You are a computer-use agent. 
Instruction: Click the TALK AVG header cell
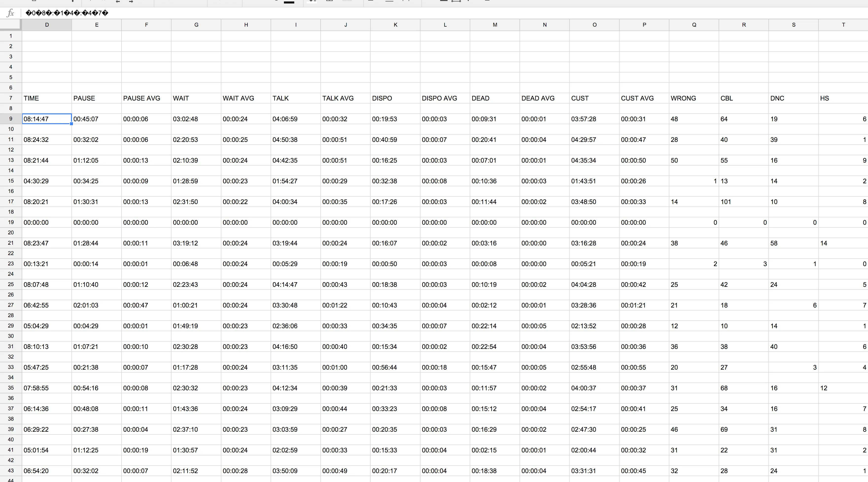pyautogui.click(x=345, y=98)
